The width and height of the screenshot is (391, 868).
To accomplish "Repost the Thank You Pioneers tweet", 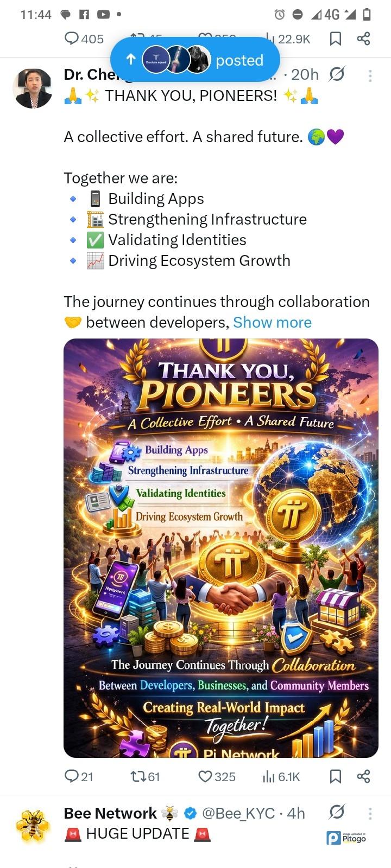I will click(146, 776).
